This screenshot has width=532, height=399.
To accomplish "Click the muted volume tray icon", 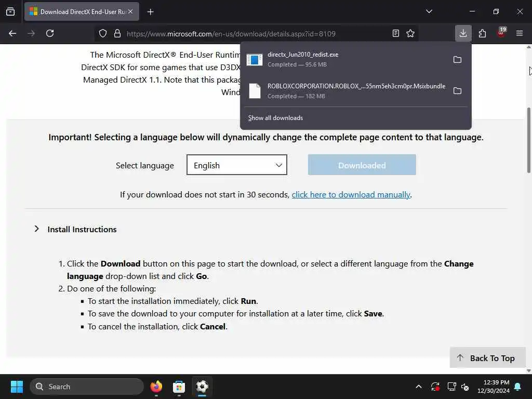I will pos(465,387).
